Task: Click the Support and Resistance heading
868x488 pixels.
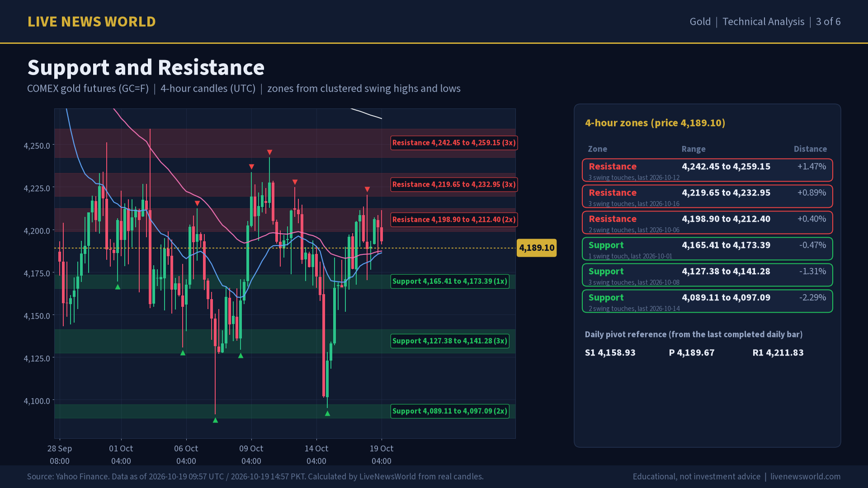Action: (x=146, y=68)
